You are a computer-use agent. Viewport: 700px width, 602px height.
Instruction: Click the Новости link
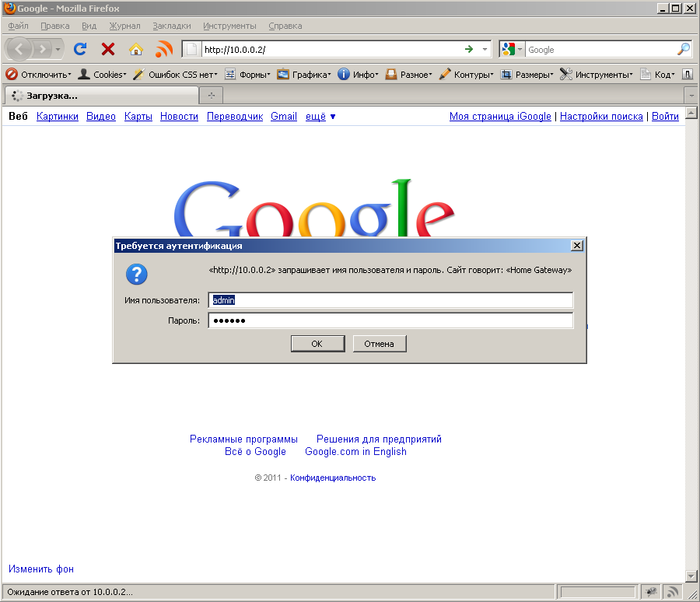pyautogui.click(x=179, y=117)
